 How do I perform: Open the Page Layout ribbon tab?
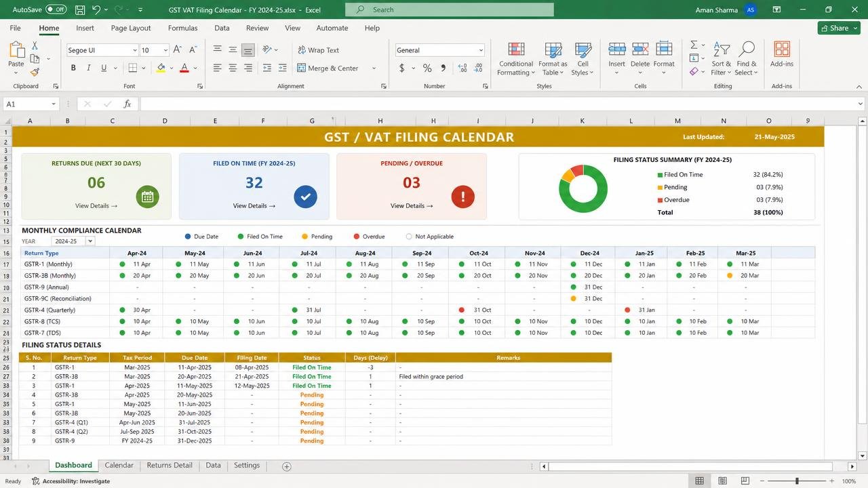[x=131, y=28]
